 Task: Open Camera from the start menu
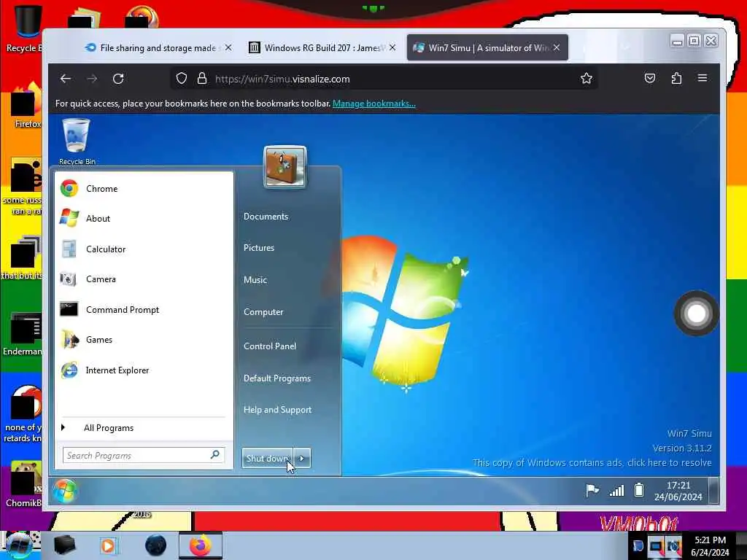[144, 279]
